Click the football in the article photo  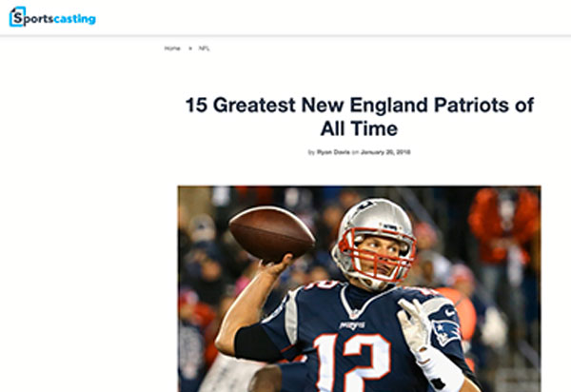pos(272,234)
